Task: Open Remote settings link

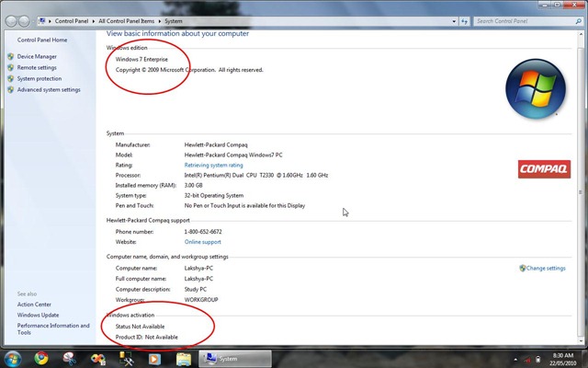Action: (x=37, y=67)
